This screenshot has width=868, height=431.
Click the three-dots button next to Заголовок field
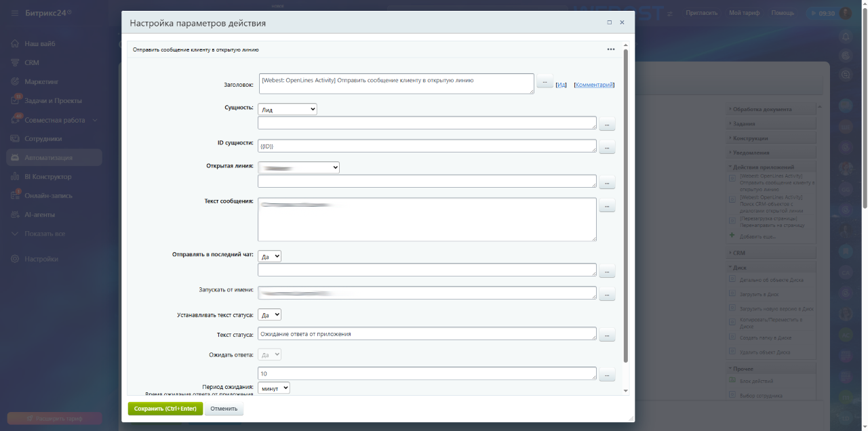coord(545,81)
